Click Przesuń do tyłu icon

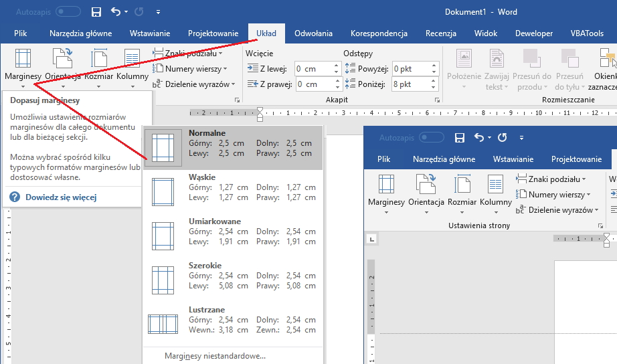pyautogui.click(x=569, y=58)
